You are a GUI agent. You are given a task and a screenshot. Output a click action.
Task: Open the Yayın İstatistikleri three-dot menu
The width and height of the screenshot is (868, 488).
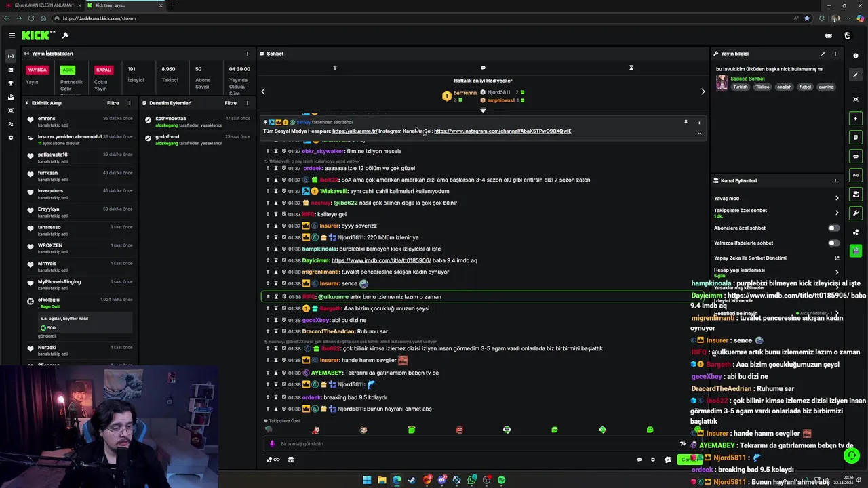pyautogui.click(x=248, y=54)
